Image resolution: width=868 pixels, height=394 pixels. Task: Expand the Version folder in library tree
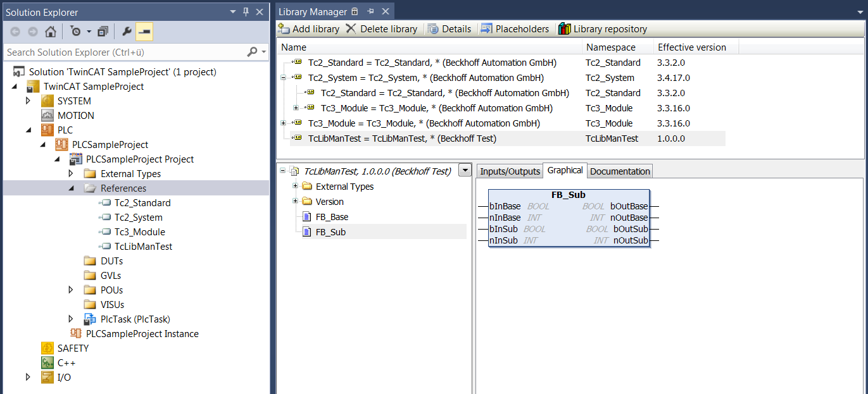[296, 201]
